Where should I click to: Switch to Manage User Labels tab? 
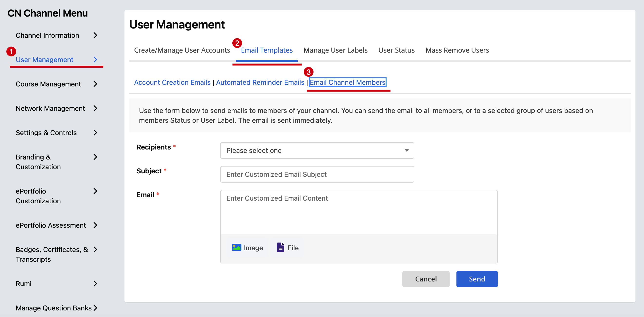[x=335, y=50]
